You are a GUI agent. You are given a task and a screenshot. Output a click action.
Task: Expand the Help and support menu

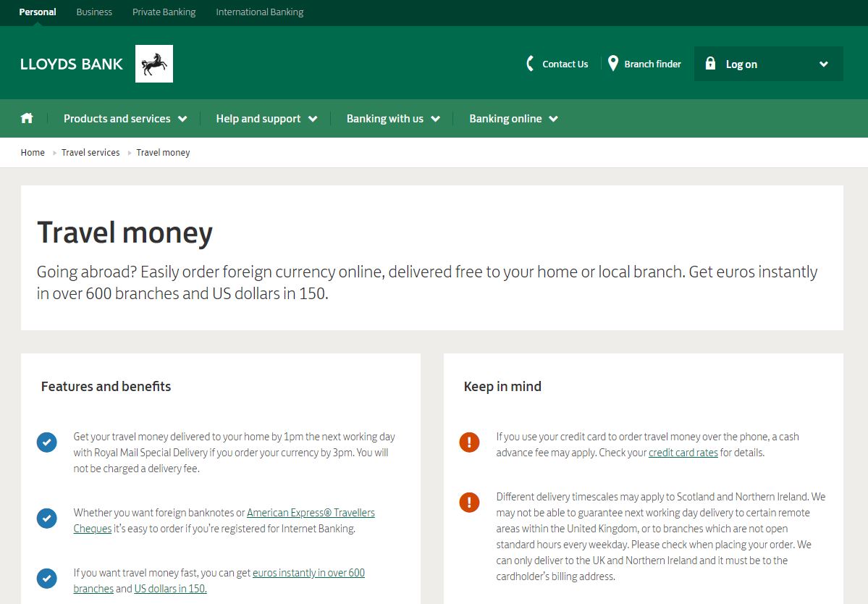(266, 118)
